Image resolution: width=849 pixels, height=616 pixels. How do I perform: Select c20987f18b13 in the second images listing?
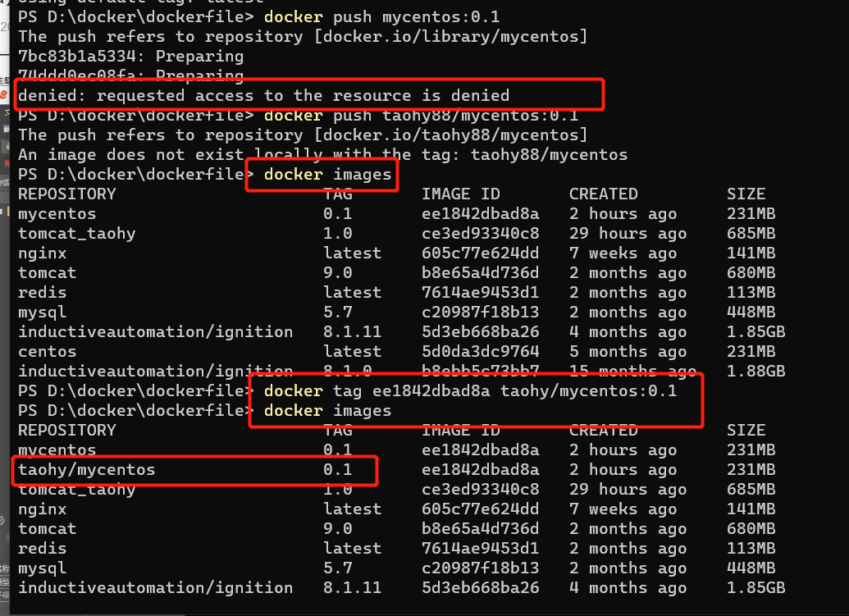(480, 568)
